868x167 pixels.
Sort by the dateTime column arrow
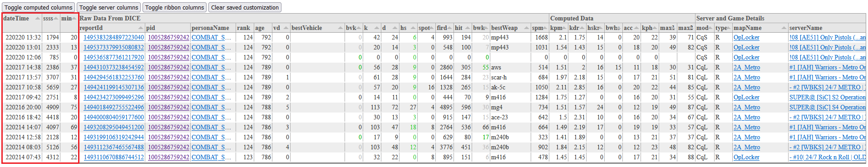[38, 18]
